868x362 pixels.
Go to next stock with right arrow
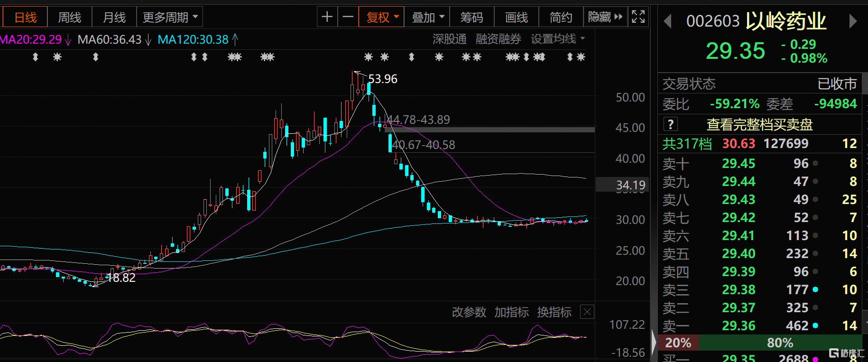[853, 21]
